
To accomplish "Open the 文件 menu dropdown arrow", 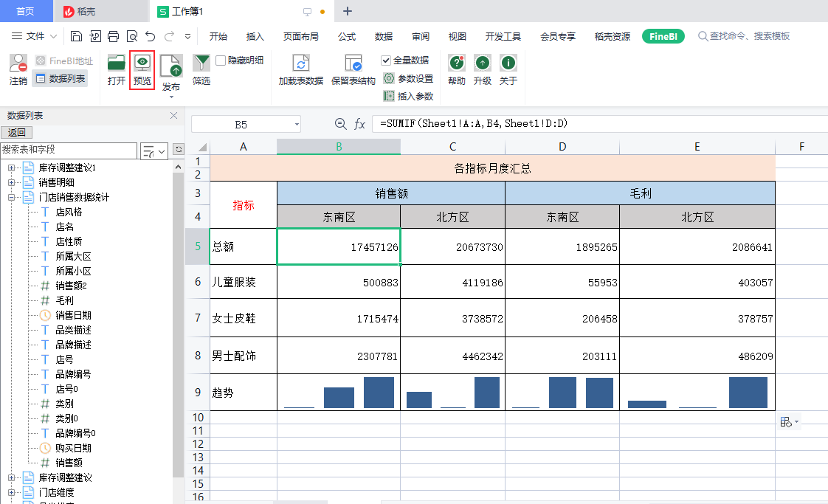I will [x=53, y=36].
